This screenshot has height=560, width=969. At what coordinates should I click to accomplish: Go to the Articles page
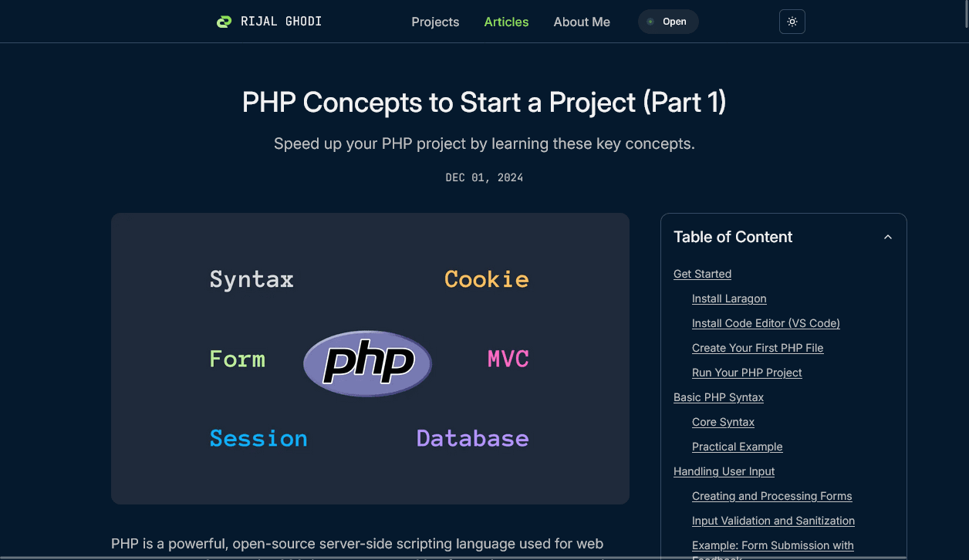[506, 22]
